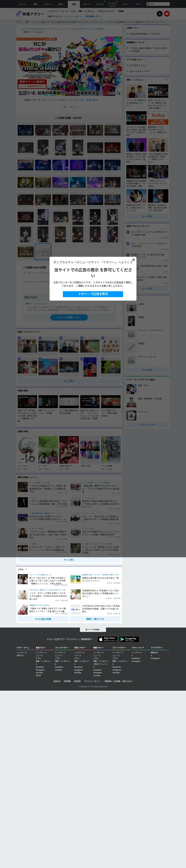
Task: Switch to the 音楽 tab
Action: 35,4
